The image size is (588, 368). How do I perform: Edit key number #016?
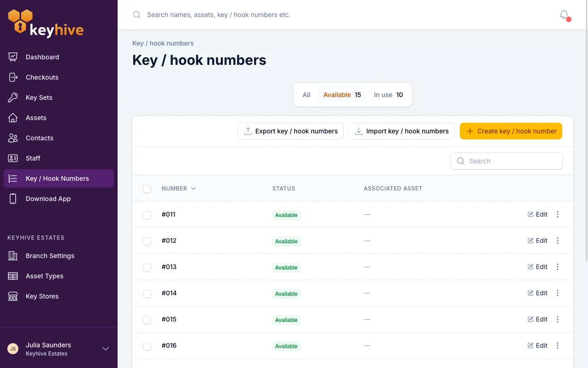[537, 345]
